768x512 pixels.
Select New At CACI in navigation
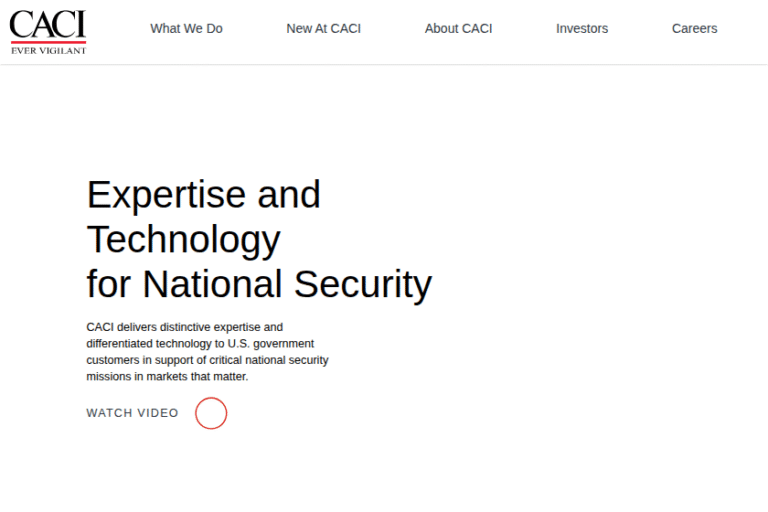coord(323,29)
